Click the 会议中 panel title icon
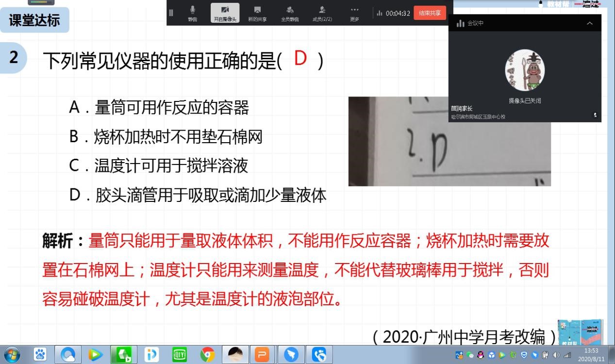This screenshot has height=364, width=615. coord(461,23)
